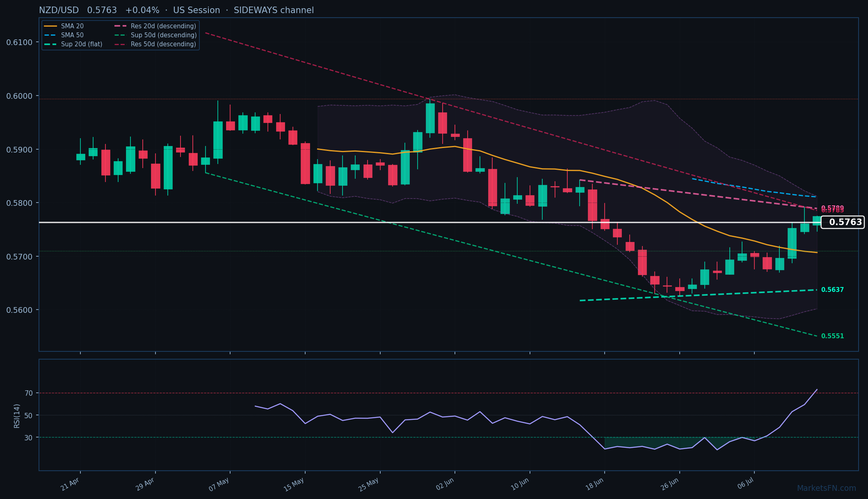868x499 pixels.
Task: Click the 25 May date label
Action: coord(369,484)
